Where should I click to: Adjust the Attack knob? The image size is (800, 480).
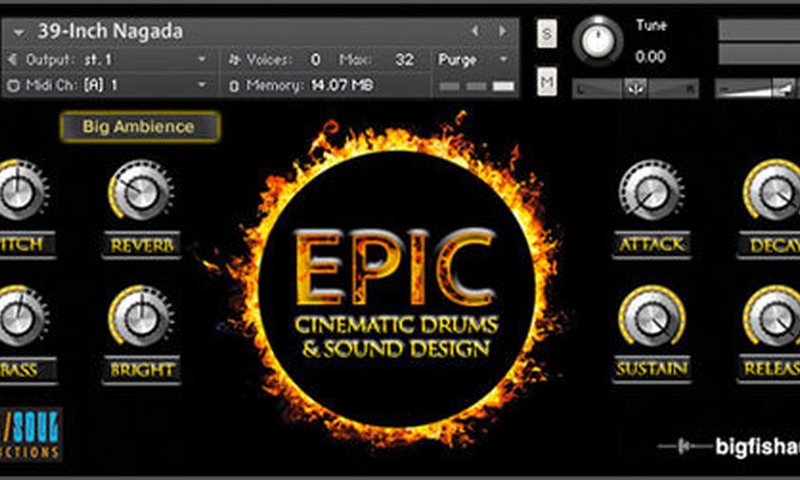(x=651, y=191)
